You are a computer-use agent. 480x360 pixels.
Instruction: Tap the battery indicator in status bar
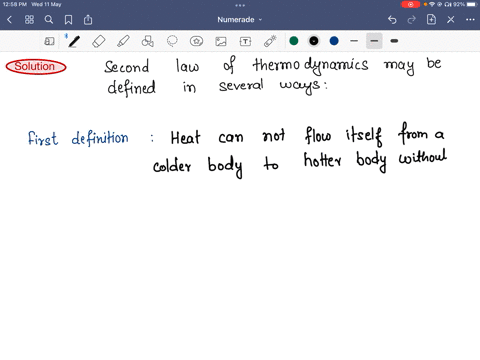coord(472,4)
